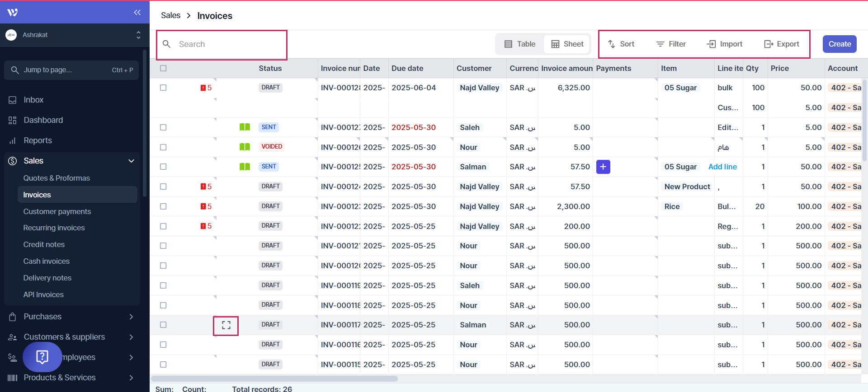868x392 pixels.
Task: Collapse the Sales menu section
Action: (131, 161)
